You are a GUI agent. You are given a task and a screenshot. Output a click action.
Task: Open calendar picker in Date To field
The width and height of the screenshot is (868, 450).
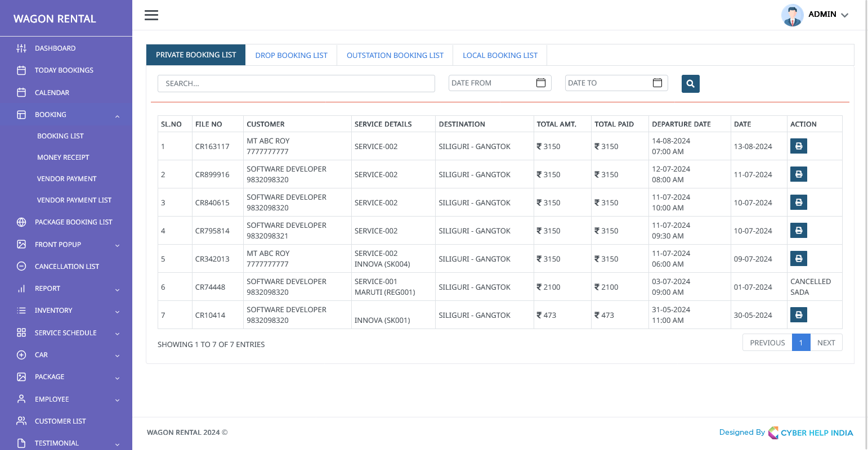(657, 83)
